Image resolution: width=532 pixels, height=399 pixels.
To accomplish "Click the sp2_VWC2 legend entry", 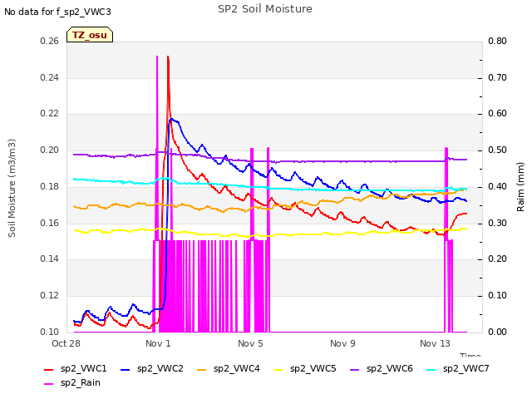I will click(152, 369).
